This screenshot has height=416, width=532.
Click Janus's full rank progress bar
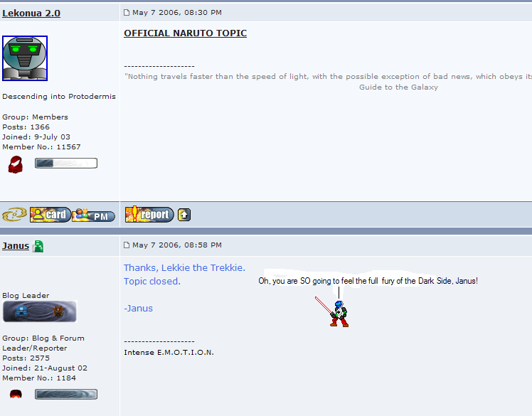(66, 394)
